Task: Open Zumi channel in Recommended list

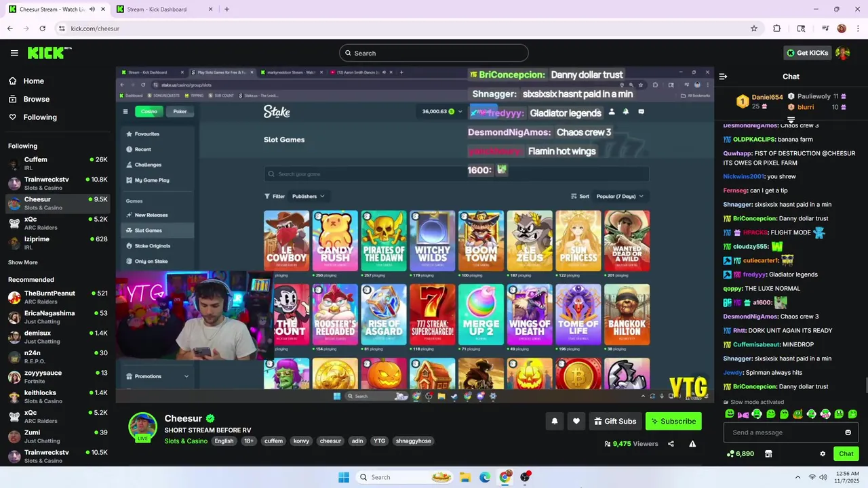Action: click(58, 436)
